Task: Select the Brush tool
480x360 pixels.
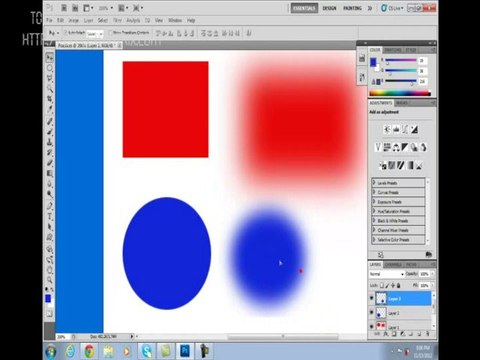Action: [50, 132]
